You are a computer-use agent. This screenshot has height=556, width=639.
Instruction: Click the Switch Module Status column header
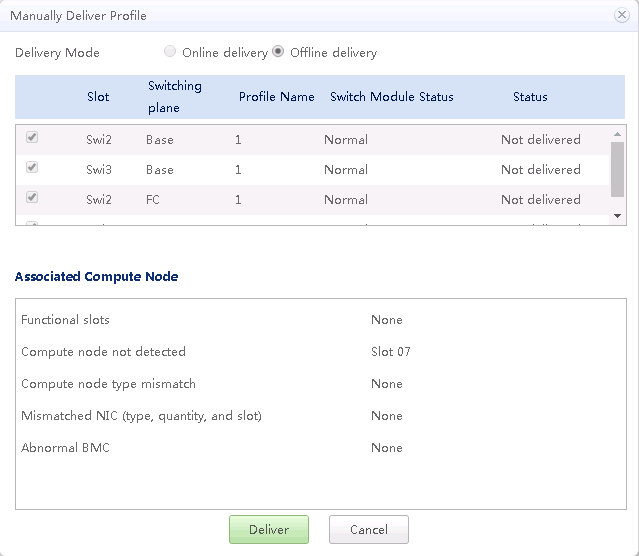click(x=391, y=97)
